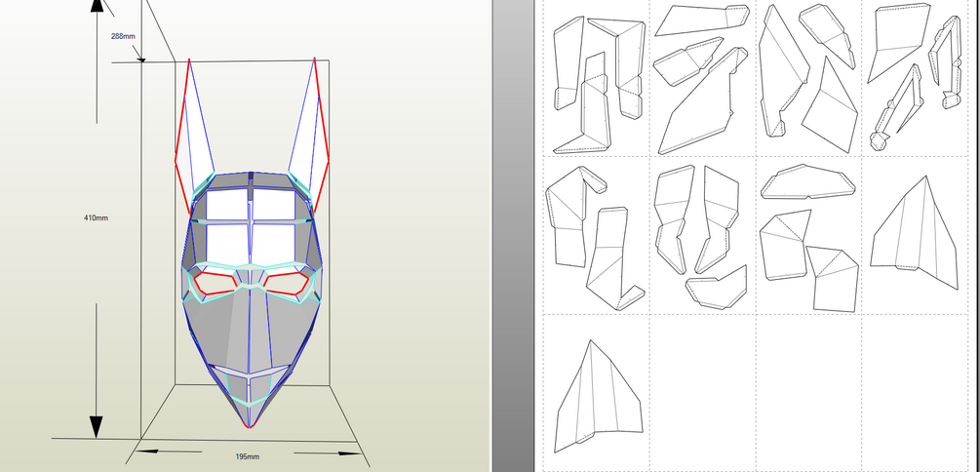This screenshot has width=980, height=472.
Task: Select the upper-left white forehead panel of mask
Action: (225, 205)
